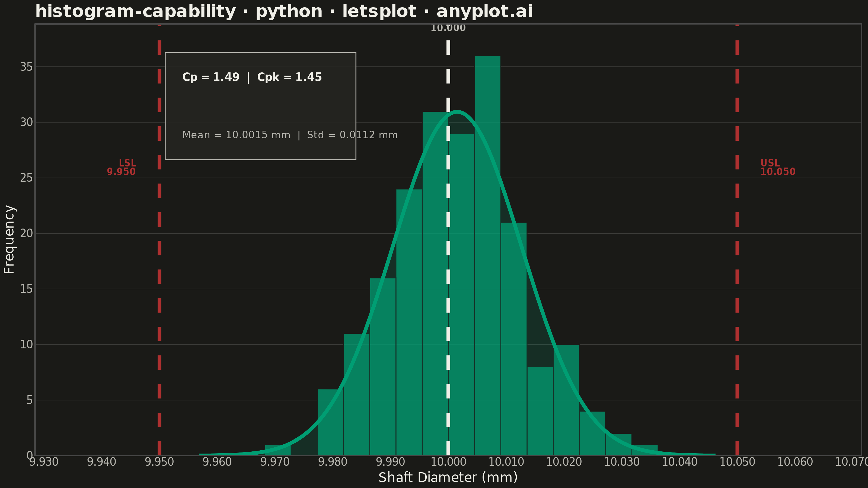
Task: Click the 10.000 target label at top
Action: coord(448,28)
